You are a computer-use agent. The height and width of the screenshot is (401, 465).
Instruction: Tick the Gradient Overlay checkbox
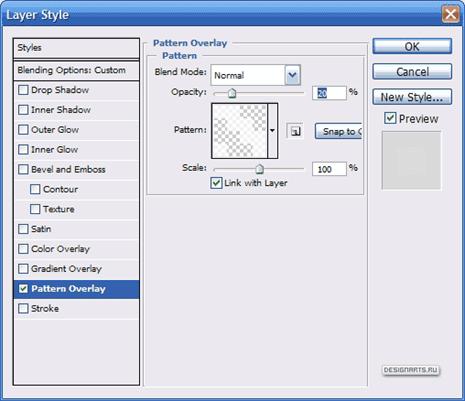pyautogui.click(x=23, y=269)
